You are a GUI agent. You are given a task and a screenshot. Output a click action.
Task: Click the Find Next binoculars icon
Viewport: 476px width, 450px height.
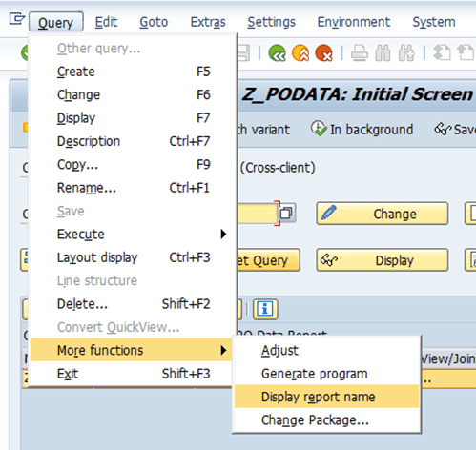(406, 52)
